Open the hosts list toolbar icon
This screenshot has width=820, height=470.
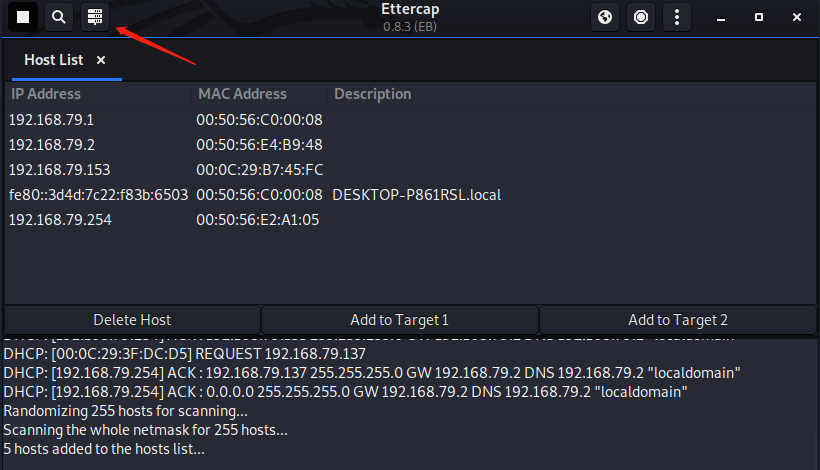coord(95,17)
